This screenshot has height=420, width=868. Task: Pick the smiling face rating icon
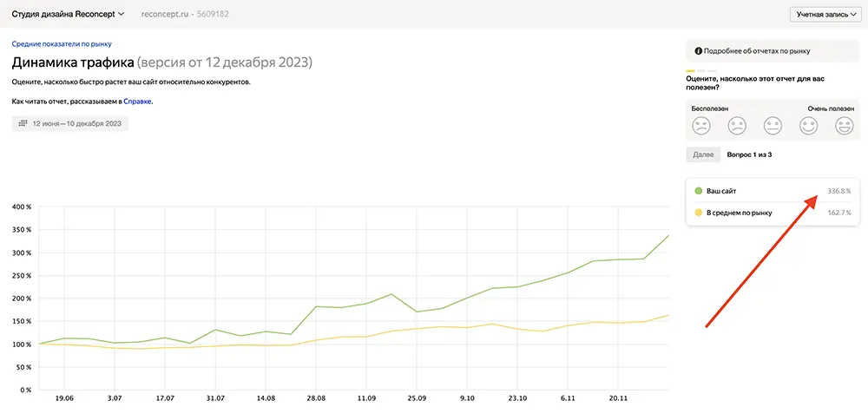808,127
